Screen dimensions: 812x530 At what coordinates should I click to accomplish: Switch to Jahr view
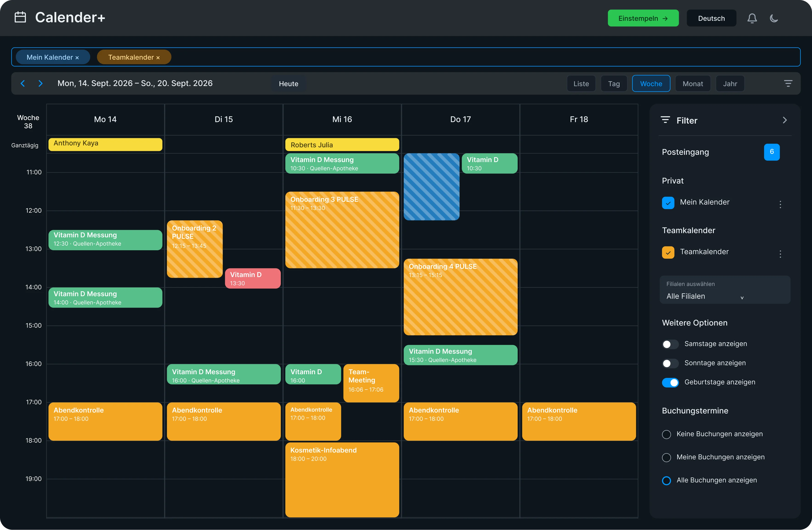(x=730, y=83)
